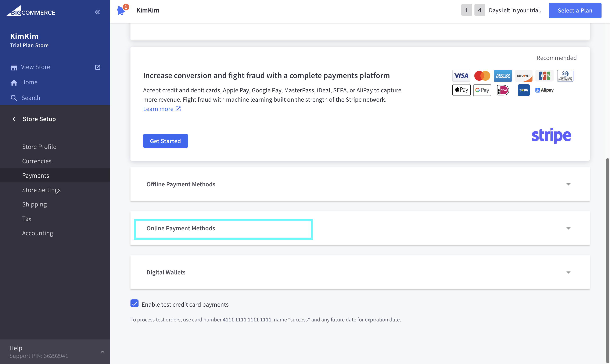
Task: Open Store Profile in sidebar
Action: coord(39,147)
